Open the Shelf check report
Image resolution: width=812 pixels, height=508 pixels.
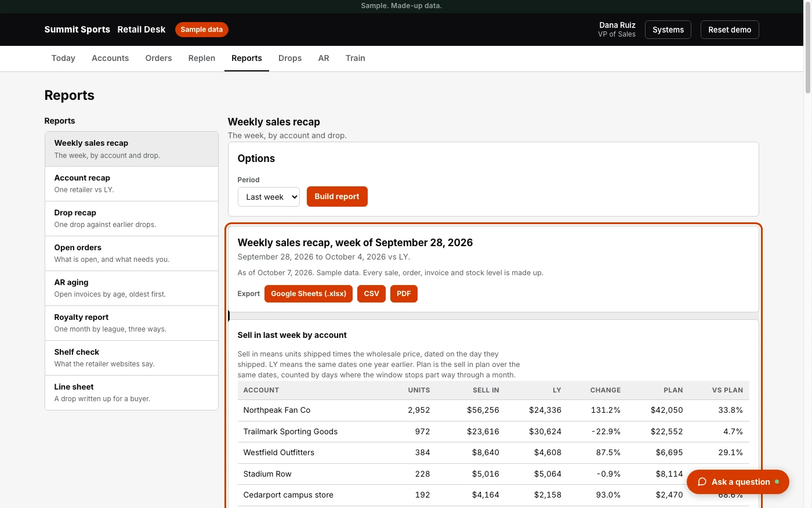132,358
